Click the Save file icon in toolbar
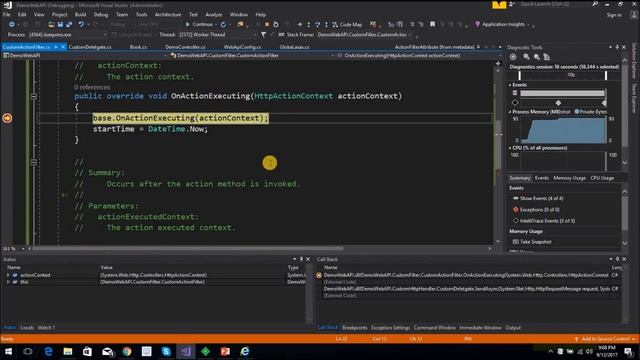Viewport: 640px width, 360px height. (x=60, y=24)
